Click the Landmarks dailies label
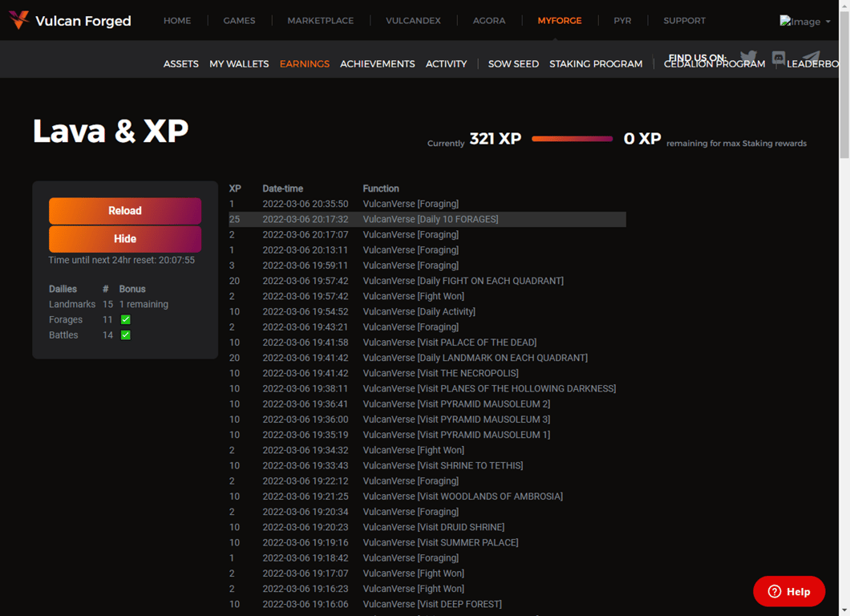 point(72,304)
